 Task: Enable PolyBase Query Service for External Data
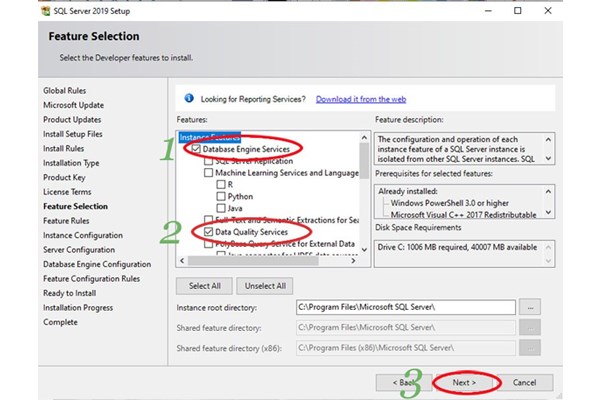208,244
